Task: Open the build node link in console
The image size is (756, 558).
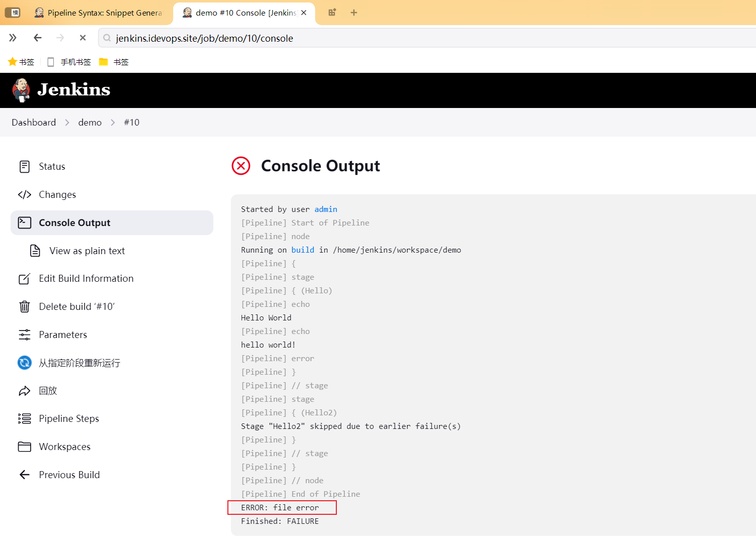Action: pyautogui.click(x=303, y=250)
